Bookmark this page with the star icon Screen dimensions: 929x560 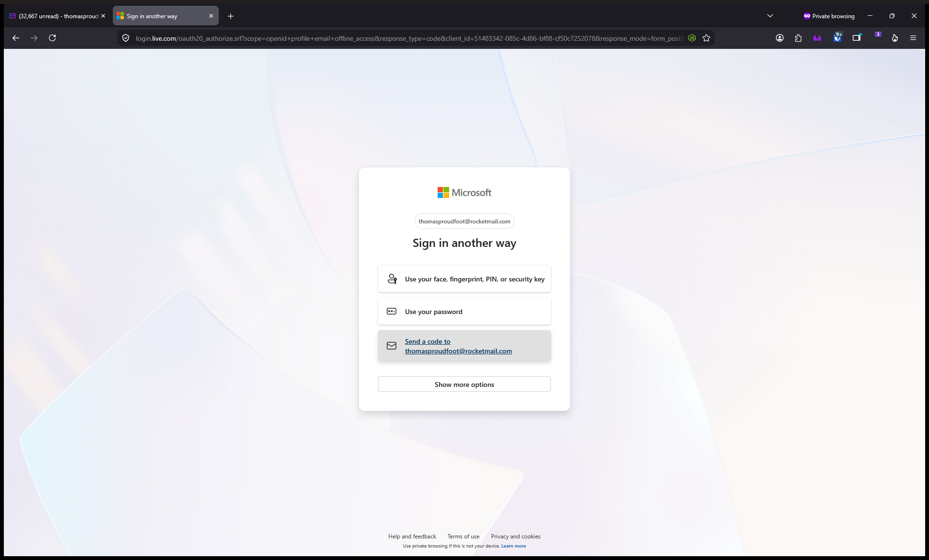(x=706, y=38)
